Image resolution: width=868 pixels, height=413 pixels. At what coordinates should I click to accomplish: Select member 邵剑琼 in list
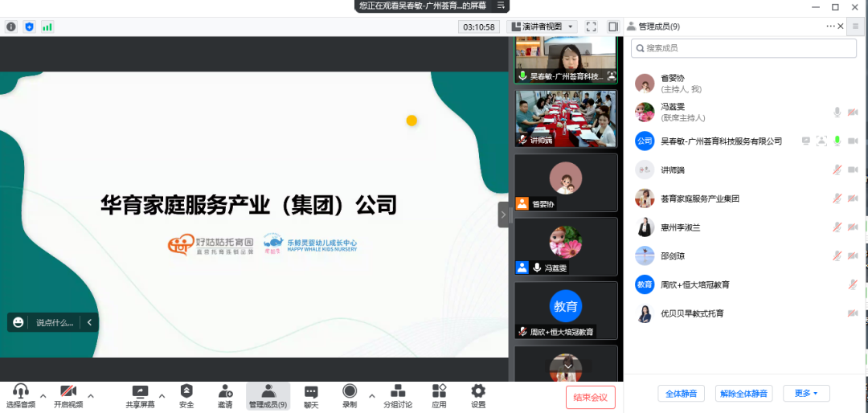743,256
